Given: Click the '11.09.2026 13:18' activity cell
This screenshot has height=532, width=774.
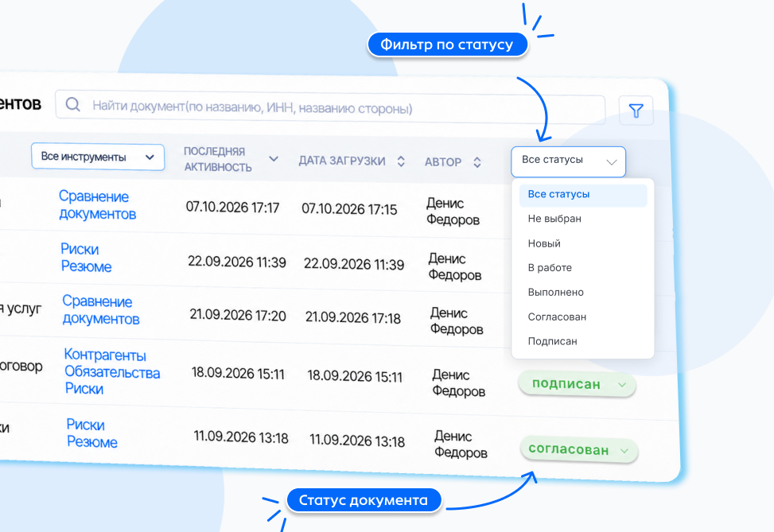Looking at the screenshot, I should [x=241, y=437].
